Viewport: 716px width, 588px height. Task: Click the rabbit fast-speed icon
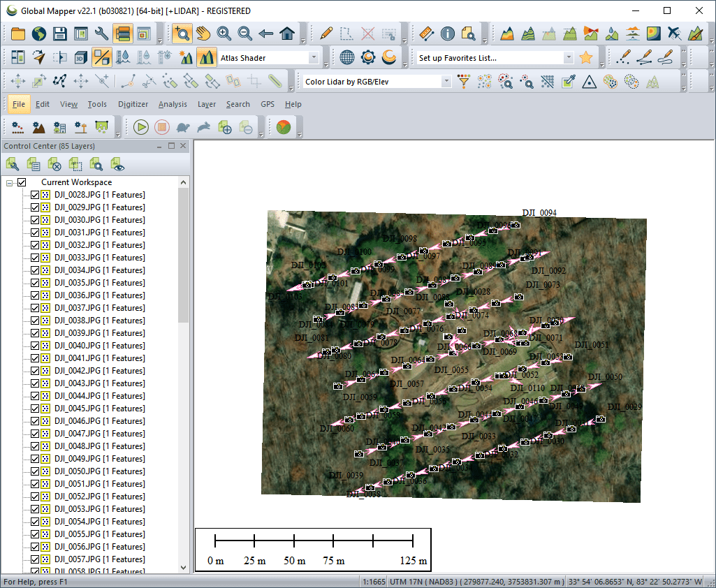pyautogui.click(x=204, y=127)
